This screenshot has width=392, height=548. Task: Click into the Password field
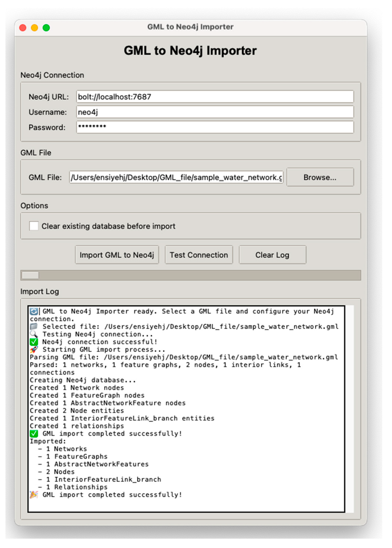tap(215, 127)
